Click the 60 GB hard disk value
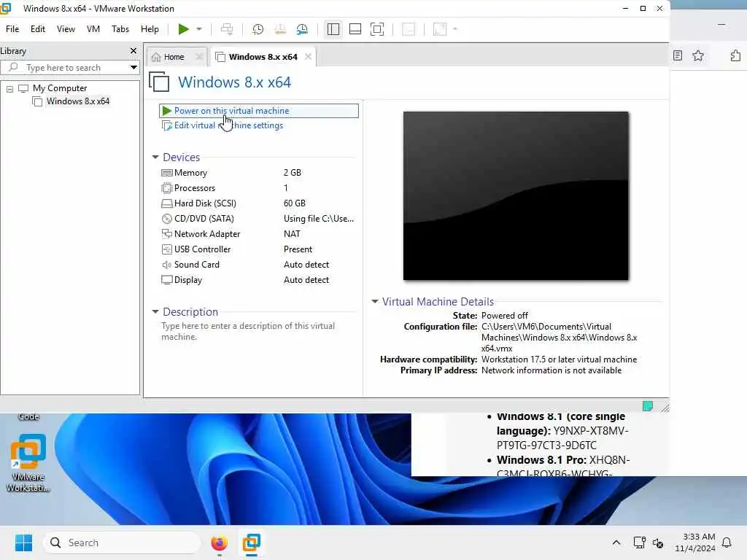 pyautogui.click(x=295, y=203)
